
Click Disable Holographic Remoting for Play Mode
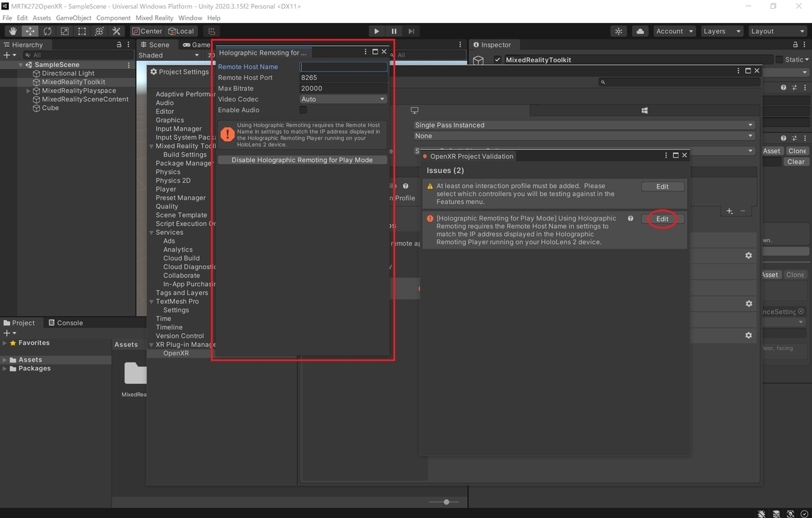(302, 160)
